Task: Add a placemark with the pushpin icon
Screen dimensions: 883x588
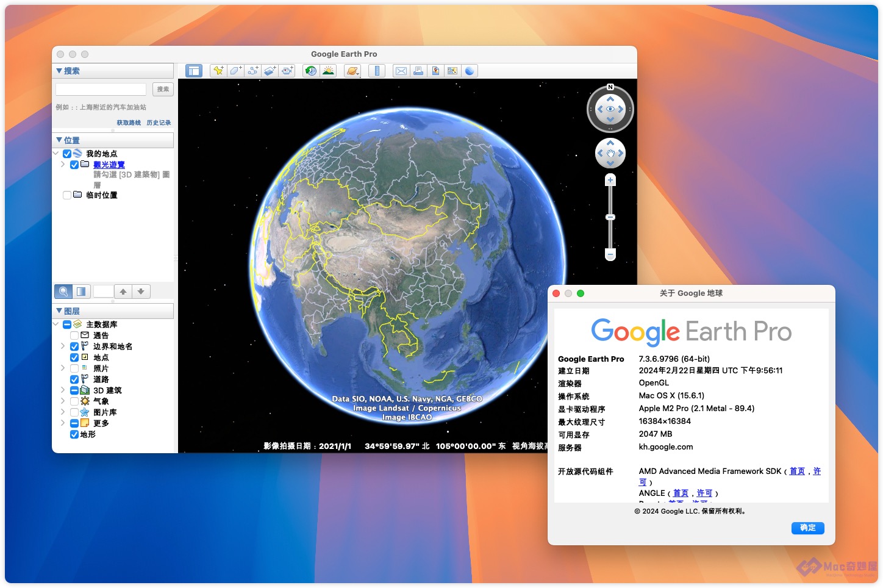Action: coord(218,71)
